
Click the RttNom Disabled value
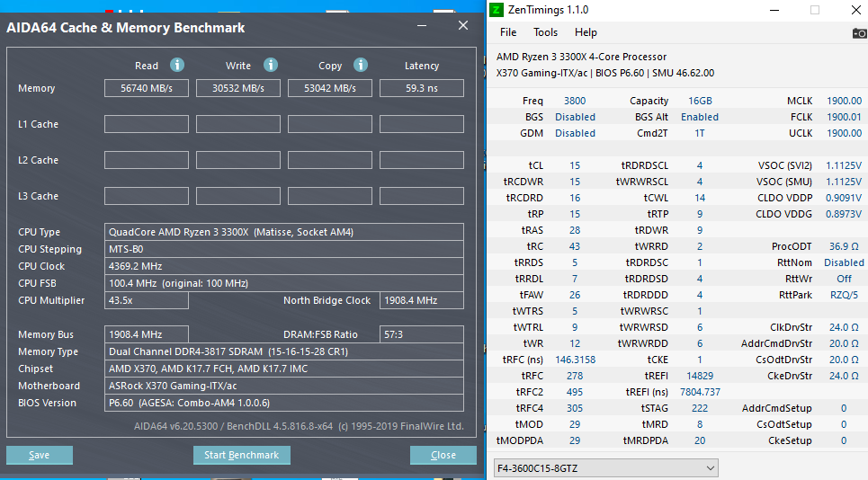[844, 262]
